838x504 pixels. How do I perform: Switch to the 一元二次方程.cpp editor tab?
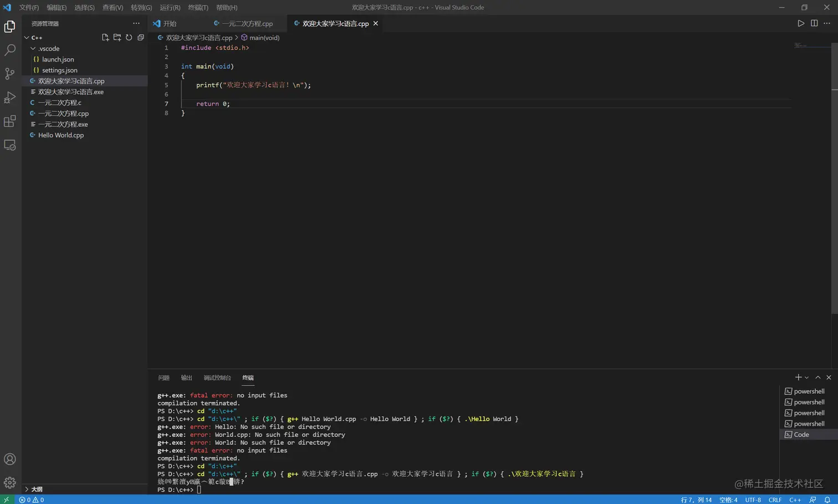[x=247, y=23]
